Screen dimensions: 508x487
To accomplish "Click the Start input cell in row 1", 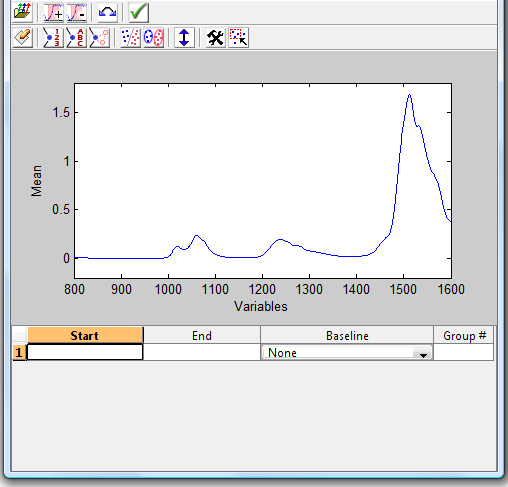I will click(85, 352).
